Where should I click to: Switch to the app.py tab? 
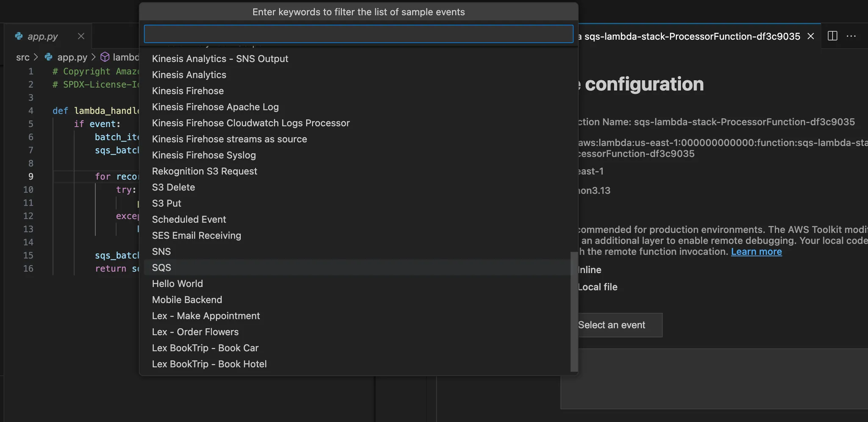42,36
